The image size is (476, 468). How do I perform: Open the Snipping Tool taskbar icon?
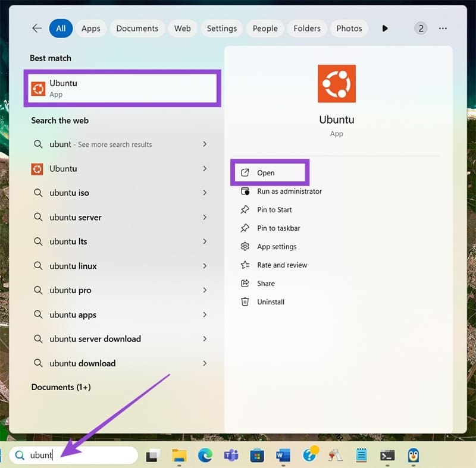pyautogui.click(x=335, y=456)
